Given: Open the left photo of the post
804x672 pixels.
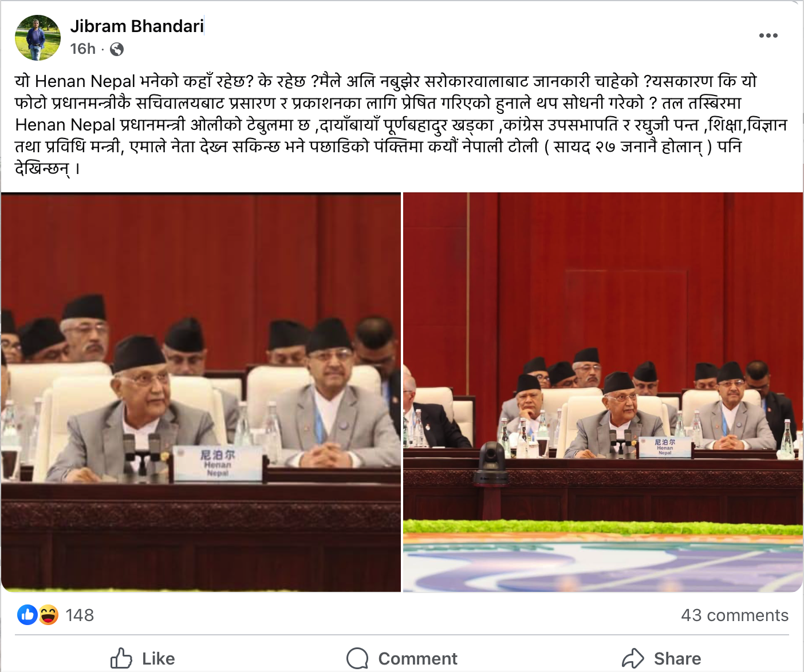Looking at the screenshot, I should point(201,392).
